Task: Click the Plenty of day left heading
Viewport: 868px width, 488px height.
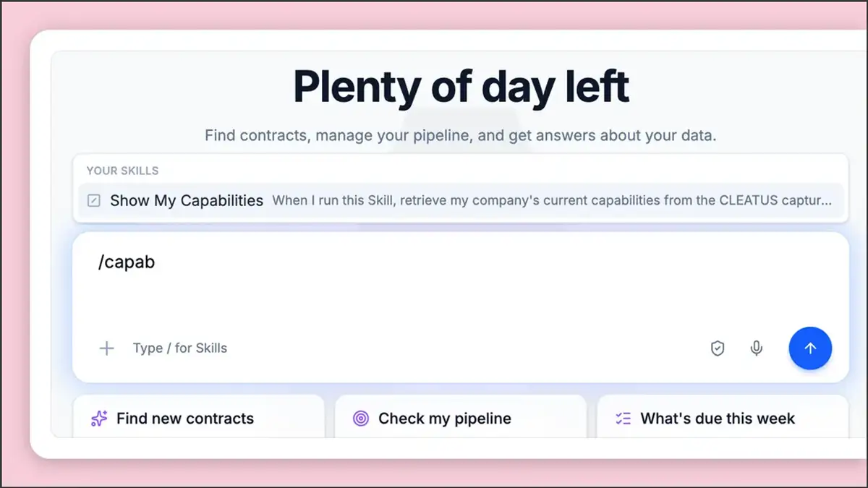Action: pyautogui.click(x=461, y=87)
